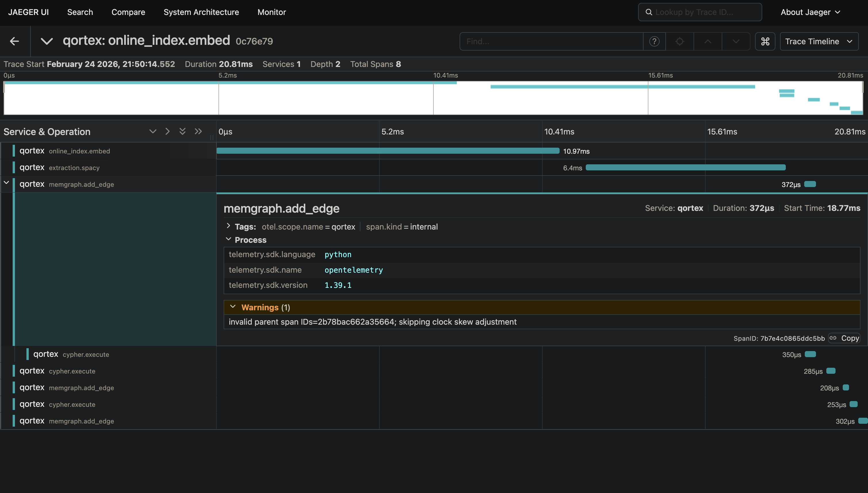Click the 10.97ms span bar
Screen dimensions: 868x493
pos(388,151)
